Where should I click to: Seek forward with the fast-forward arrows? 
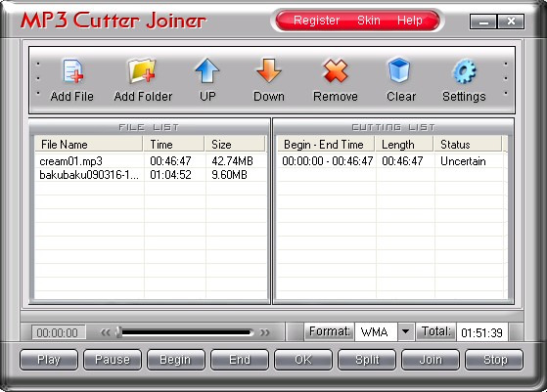click(x=265, y=332)
